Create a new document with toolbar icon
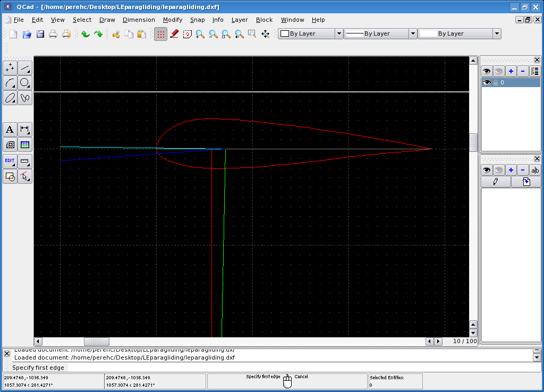The image size is (544, 392). [13, 33]
